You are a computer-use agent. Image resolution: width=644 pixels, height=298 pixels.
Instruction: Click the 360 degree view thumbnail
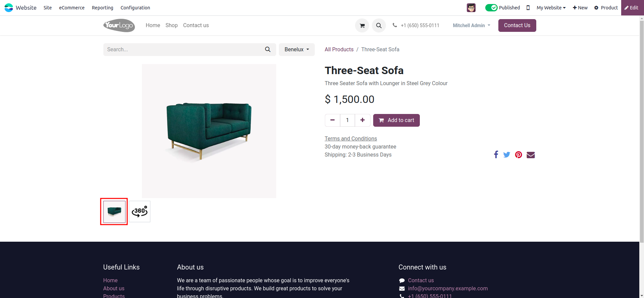click(140, 212)
